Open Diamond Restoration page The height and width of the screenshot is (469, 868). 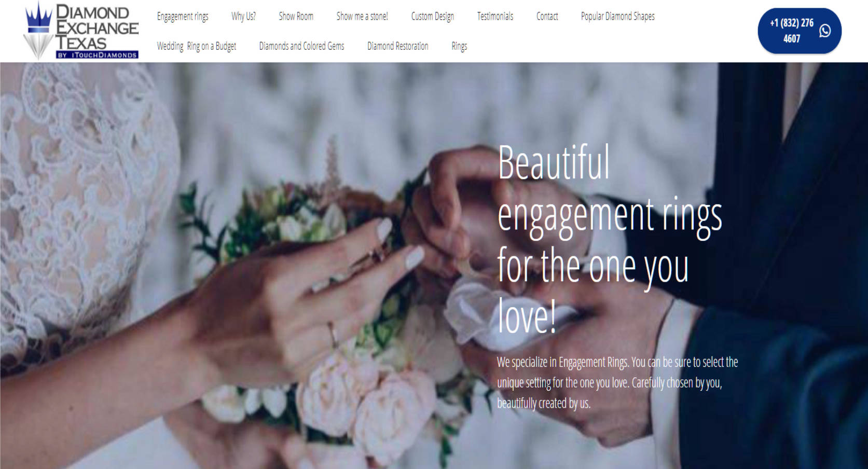pyautogui.click(x=398, y=46)
